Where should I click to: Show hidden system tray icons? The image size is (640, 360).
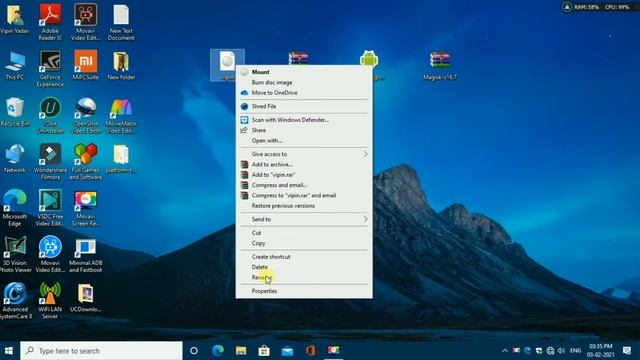[505, 351]
